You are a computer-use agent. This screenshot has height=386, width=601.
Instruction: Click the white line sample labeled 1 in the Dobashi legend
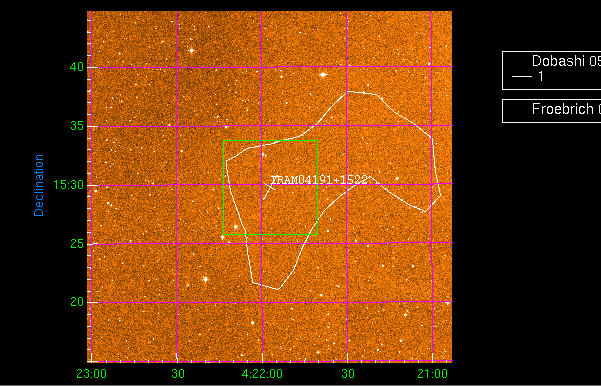522,77
